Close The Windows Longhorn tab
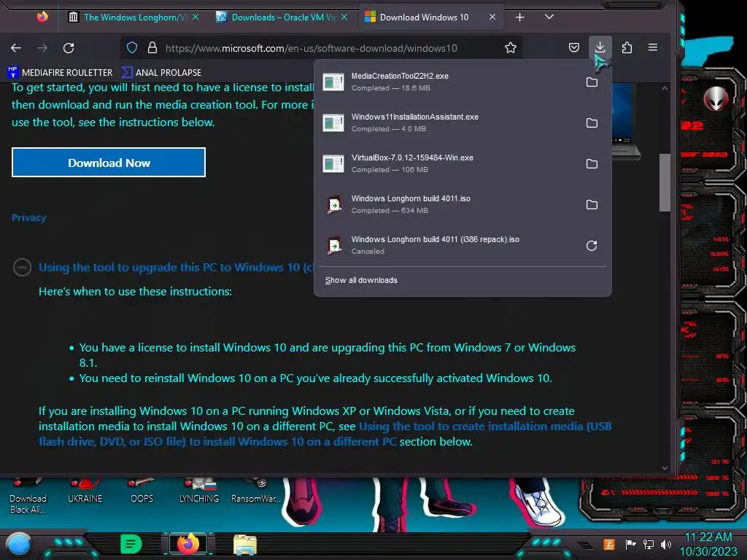The width and height of the screenshot is (747, 560). coord(196,17)
